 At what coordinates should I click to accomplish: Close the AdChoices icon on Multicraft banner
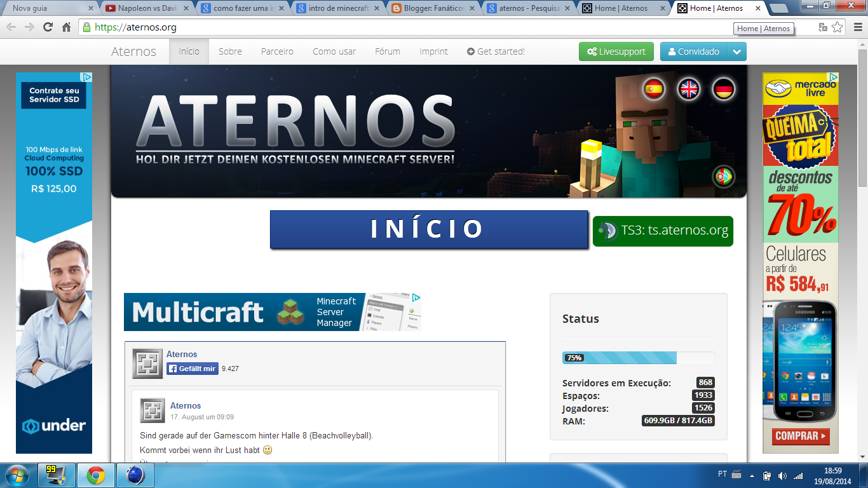click(x=416, y=297)
